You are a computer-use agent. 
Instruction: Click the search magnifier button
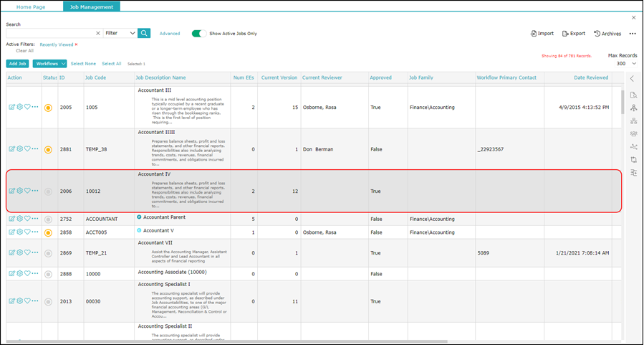(x=144, y=33)
